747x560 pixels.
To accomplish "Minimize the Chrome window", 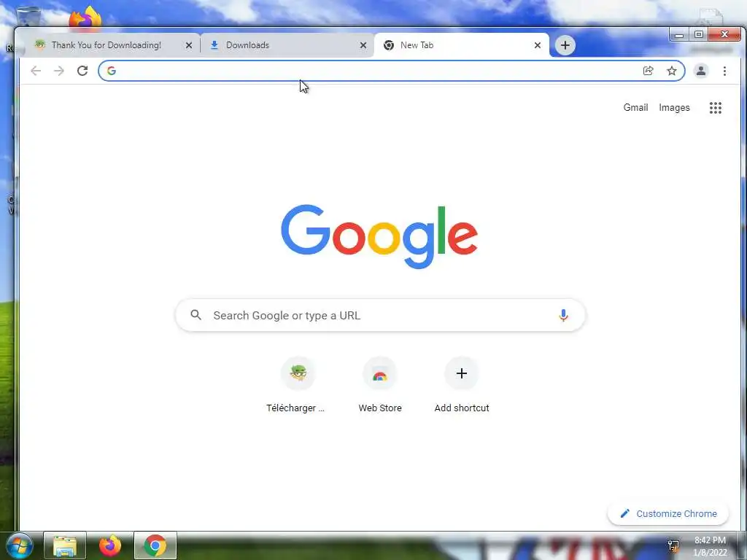I will 679,35.
